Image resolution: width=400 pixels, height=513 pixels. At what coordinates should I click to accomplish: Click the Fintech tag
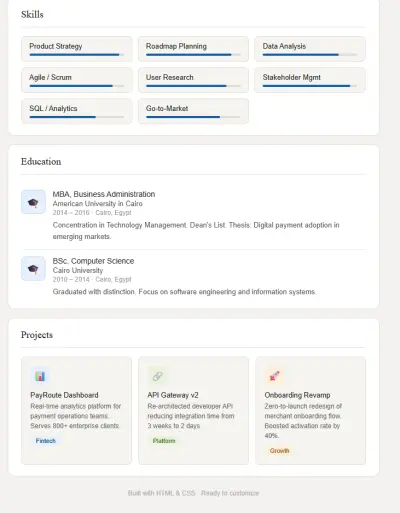[x=46, y=441]
